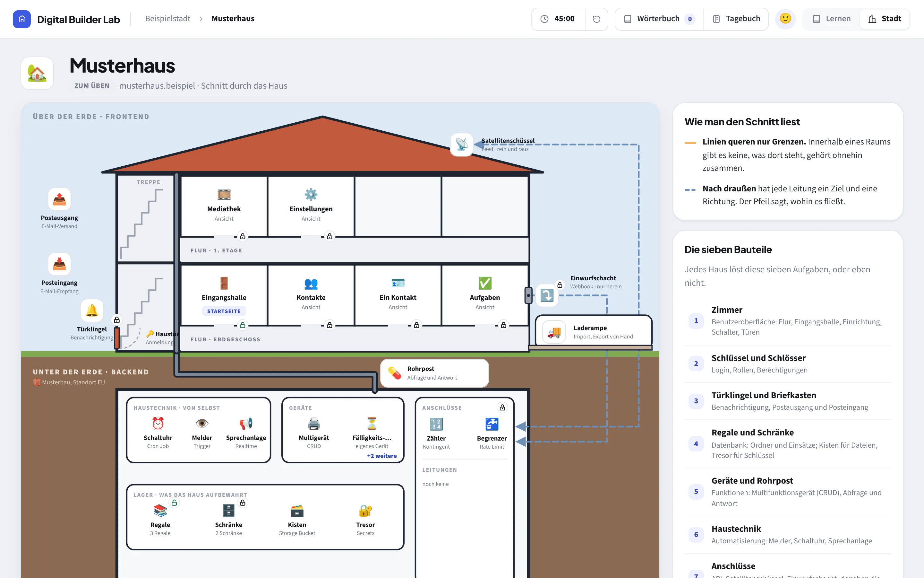Select the Melder eye icon
The width and height of the screenshot is (924, 578).
coord(202,423)
